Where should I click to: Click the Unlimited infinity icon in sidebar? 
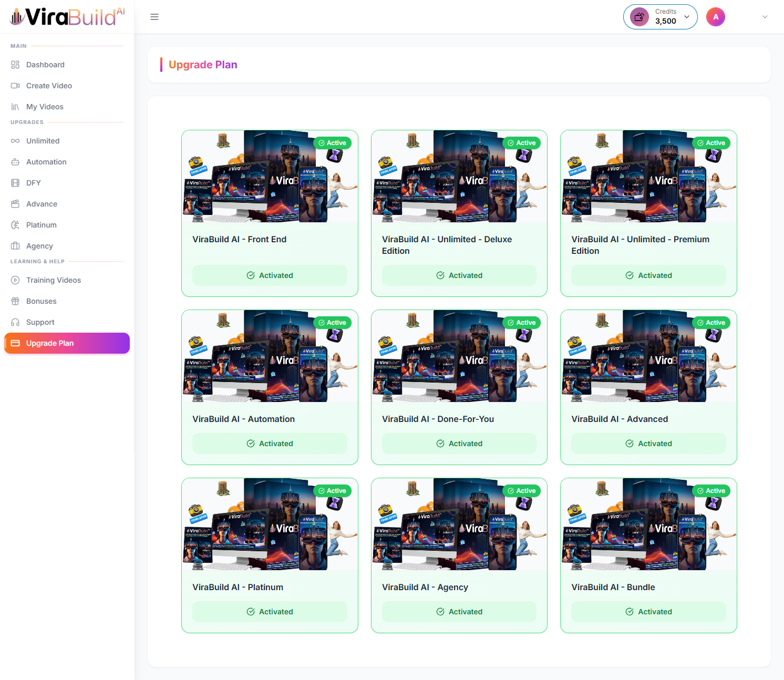point(15,141)
